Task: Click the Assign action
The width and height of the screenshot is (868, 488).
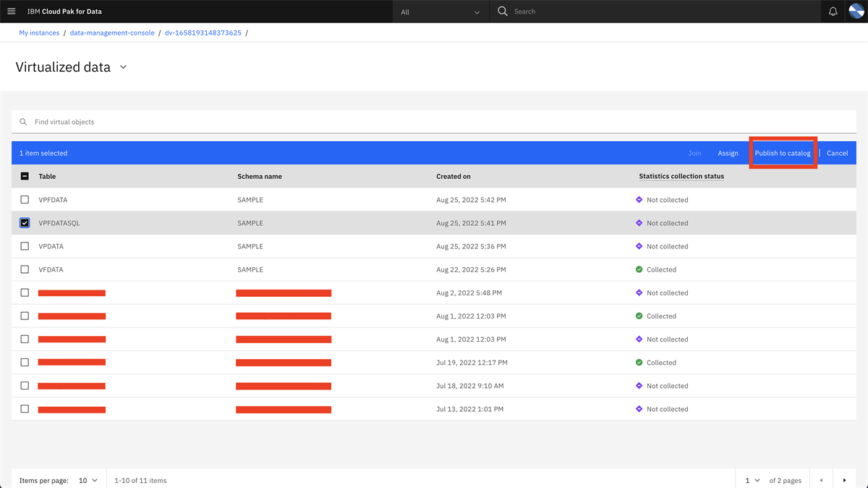Action: click(x=728, y=153)
